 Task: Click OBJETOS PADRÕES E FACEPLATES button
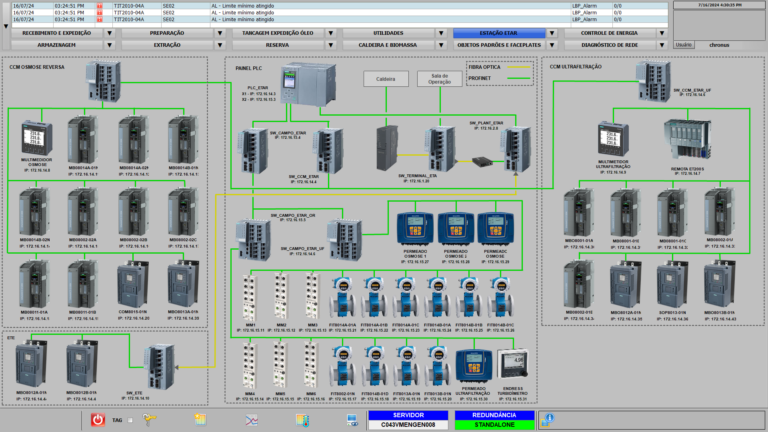coord(499,45)
